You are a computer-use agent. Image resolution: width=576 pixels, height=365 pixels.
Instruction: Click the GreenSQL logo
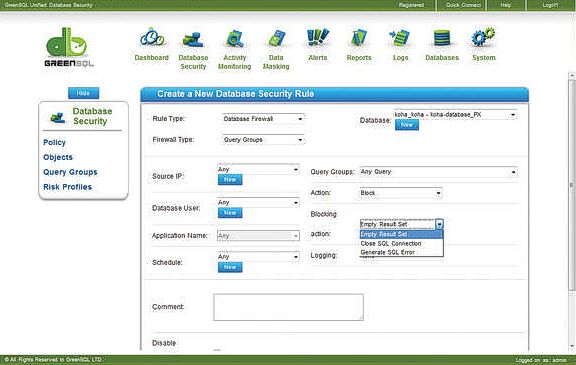click(x=69, y=47)
